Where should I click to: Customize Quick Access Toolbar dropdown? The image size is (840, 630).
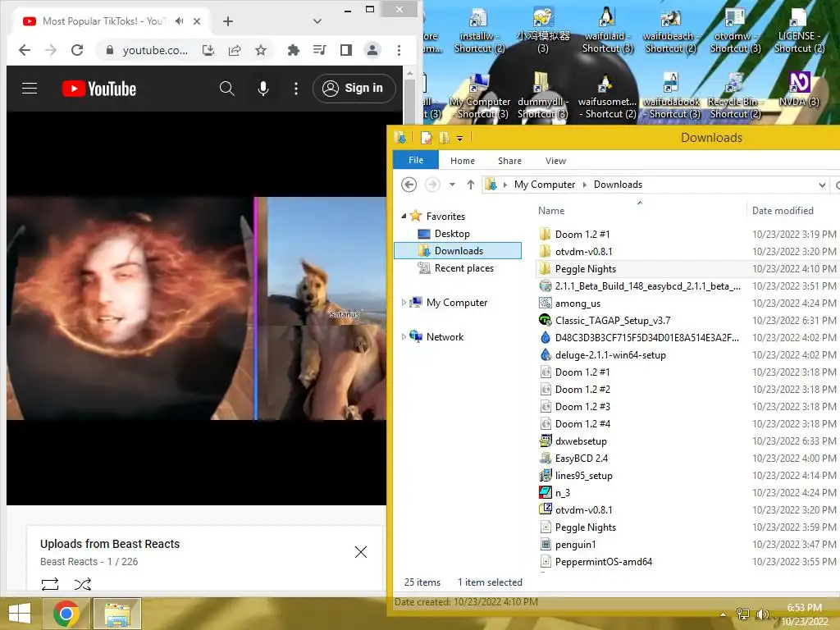pyautogui.click(x=459, y=138)
